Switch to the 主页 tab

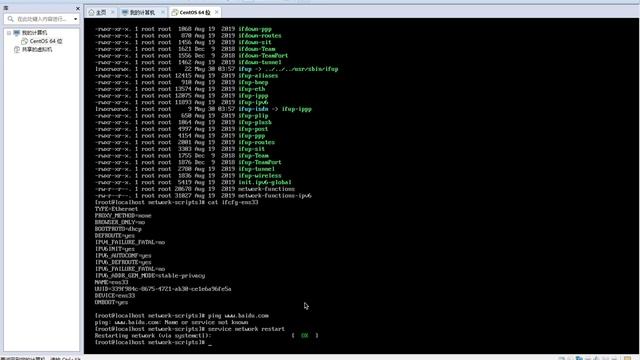[101, 13]
